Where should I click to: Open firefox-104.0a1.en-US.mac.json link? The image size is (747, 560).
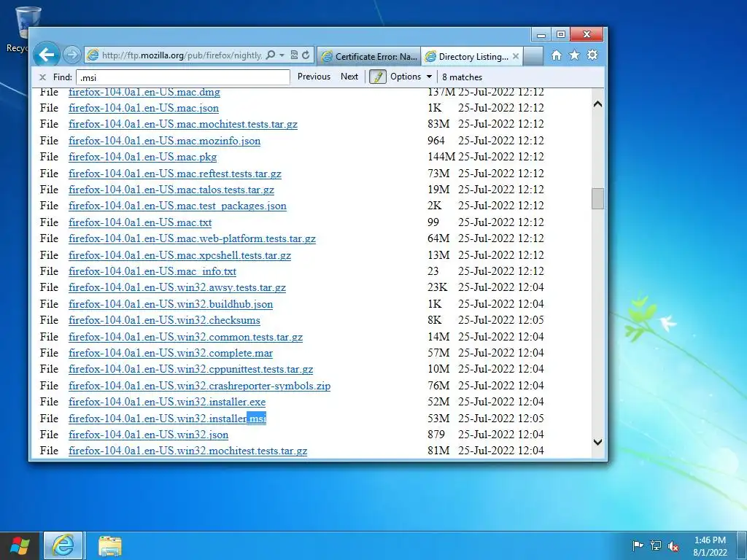144,108
